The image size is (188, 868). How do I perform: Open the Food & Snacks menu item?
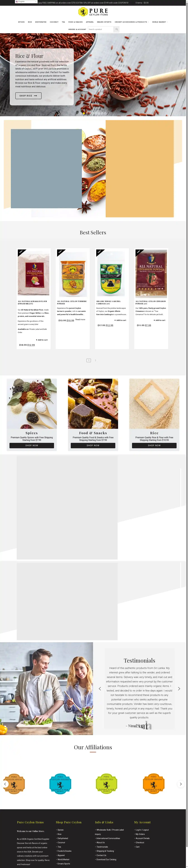(75, 22)
